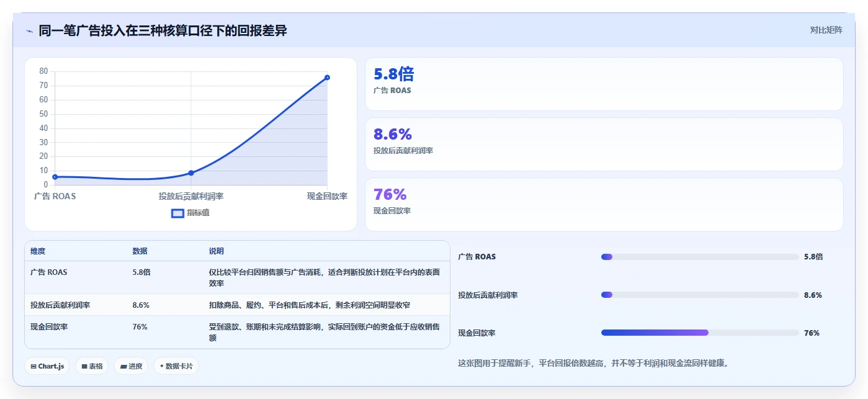Click the 76% value beside the progress bar

pos(812,333)
